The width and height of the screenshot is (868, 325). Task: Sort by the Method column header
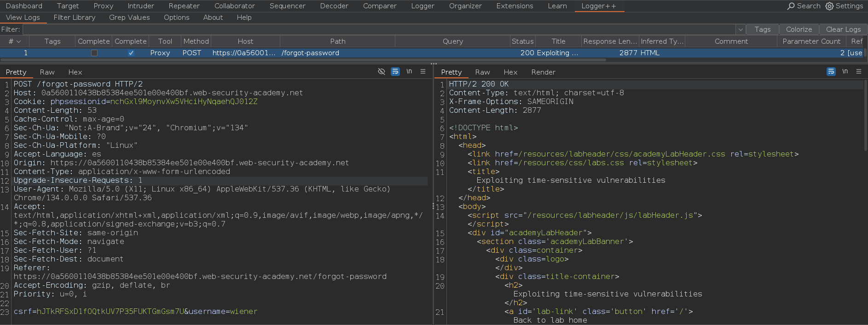tap(196, 41)
